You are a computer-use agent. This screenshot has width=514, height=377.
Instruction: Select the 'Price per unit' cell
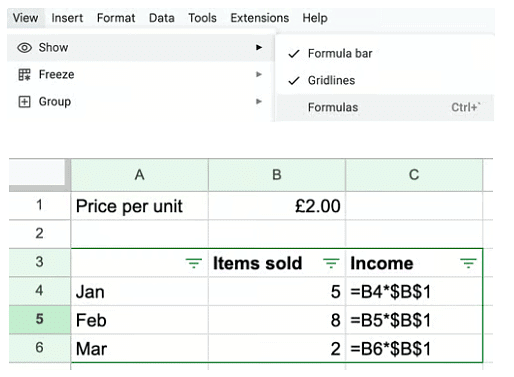[x=140, y=206]
